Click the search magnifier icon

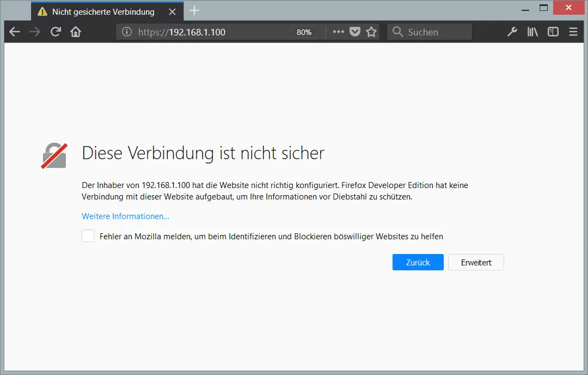[397, 32]
